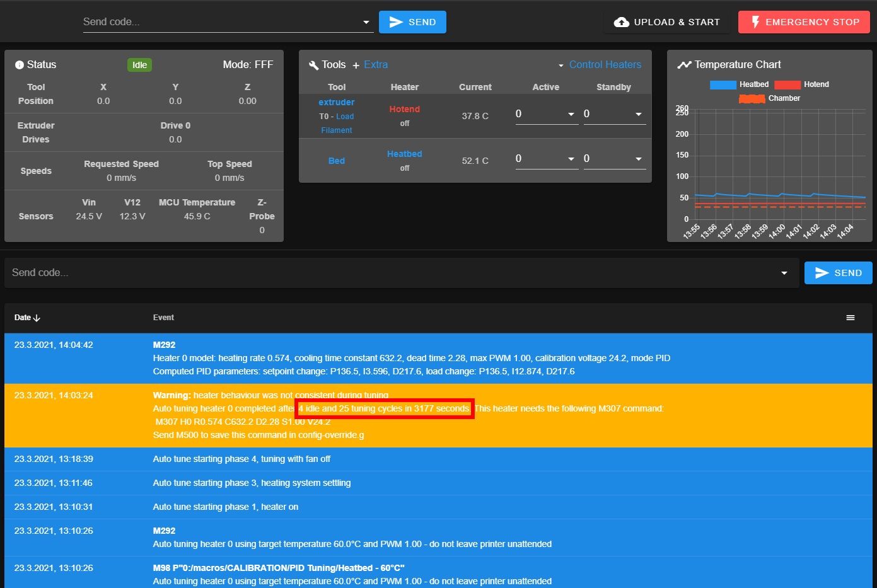
Task: Click the Vin 24.5 V value
Action: [x=89, y=216]
